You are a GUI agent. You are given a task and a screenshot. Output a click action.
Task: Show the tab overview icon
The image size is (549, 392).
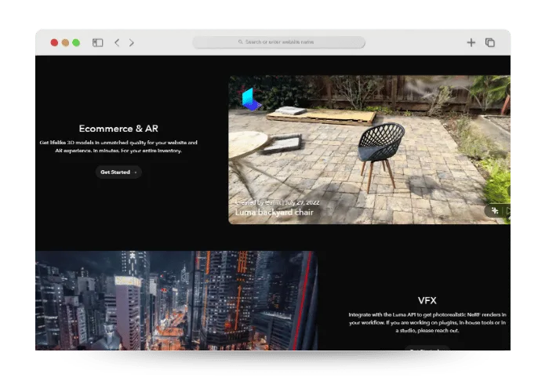[x=490, y=42]
